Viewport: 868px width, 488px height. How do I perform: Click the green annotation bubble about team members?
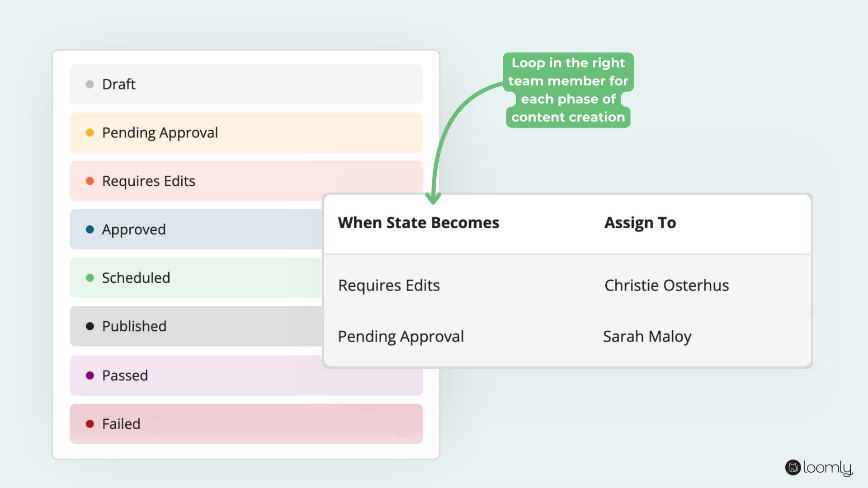pyautogui.click(x=568, y=89)
